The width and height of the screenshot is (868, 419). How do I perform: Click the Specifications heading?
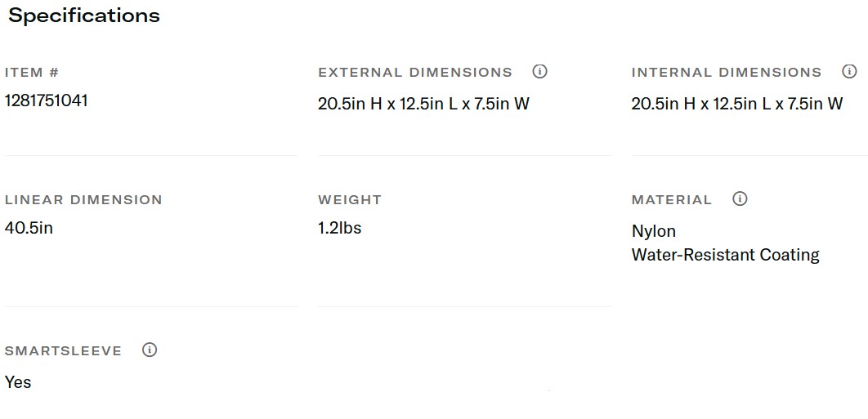point(84,16)
